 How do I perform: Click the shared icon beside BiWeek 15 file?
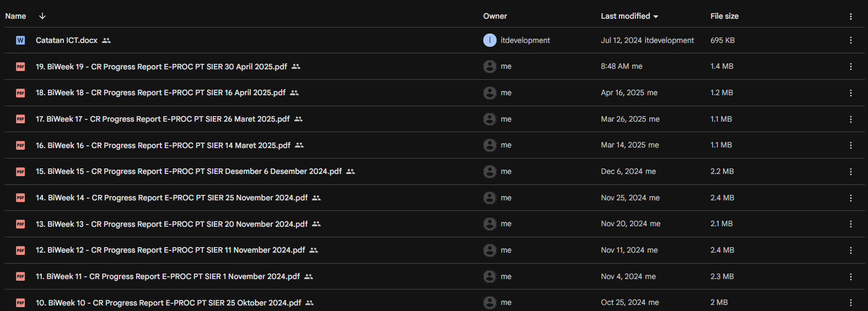(x=351, y=172)
